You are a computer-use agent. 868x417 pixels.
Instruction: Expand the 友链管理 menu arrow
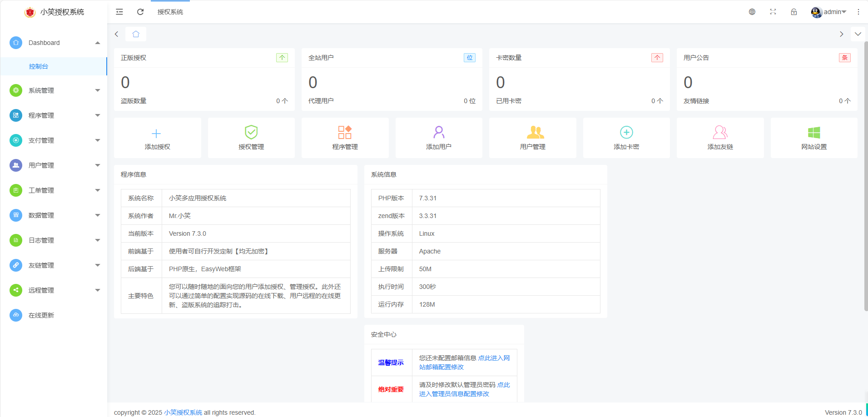pyautogui.click(x=98, y=265)
